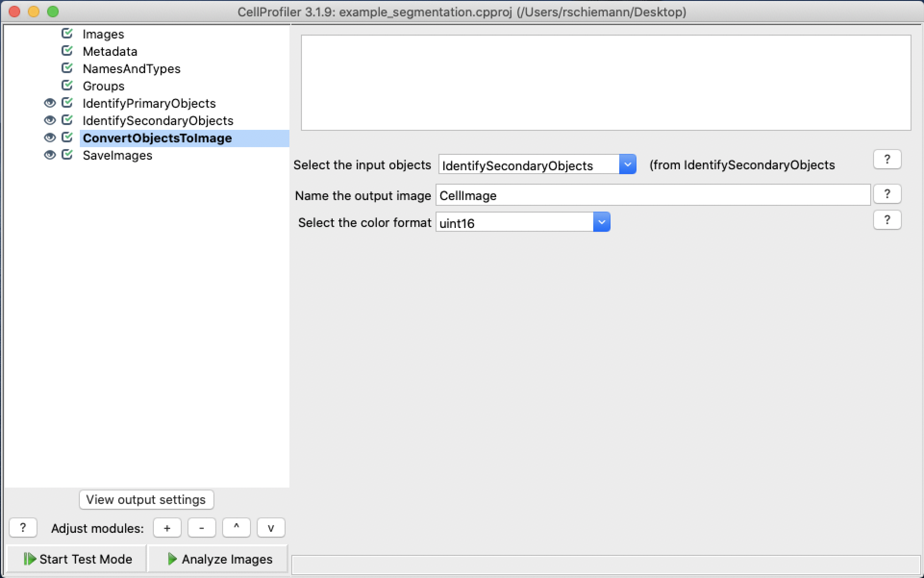Click View output settings button
The height and width of the screenshot is (578, 924).
click(146, 500)
